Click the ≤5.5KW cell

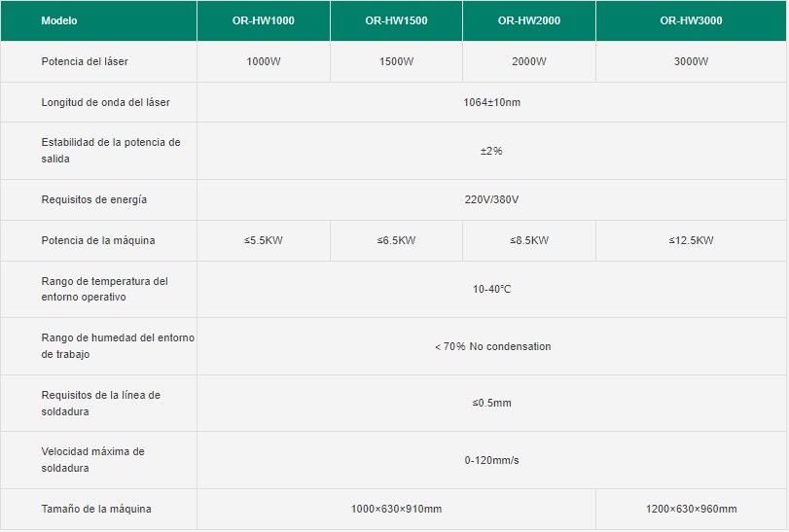(264, 240)
